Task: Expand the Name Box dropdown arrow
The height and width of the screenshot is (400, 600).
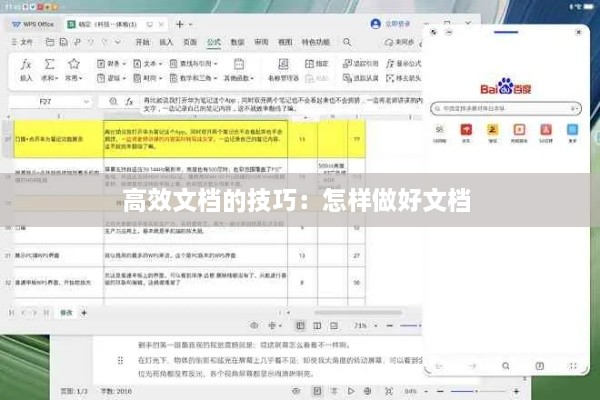Action: (86, 101)
